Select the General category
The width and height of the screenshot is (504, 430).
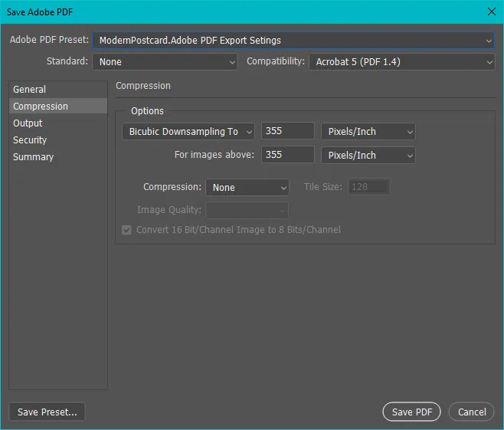point(58,90)
